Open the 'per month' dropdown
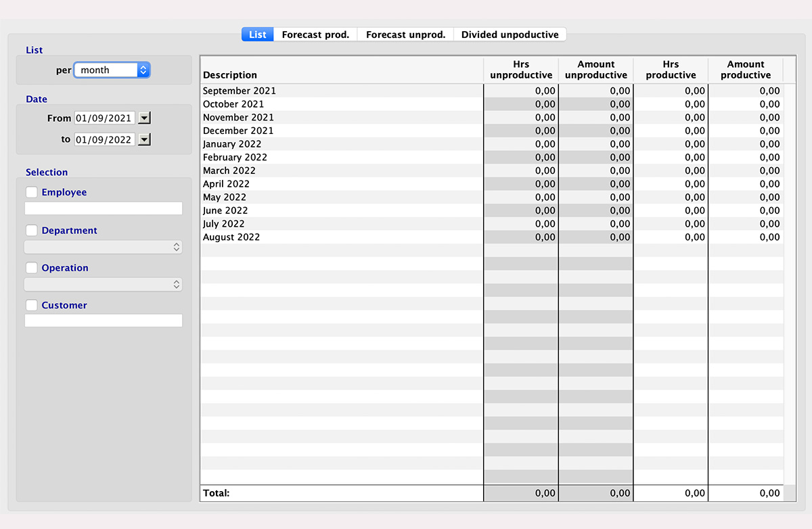 coord(112,70)
